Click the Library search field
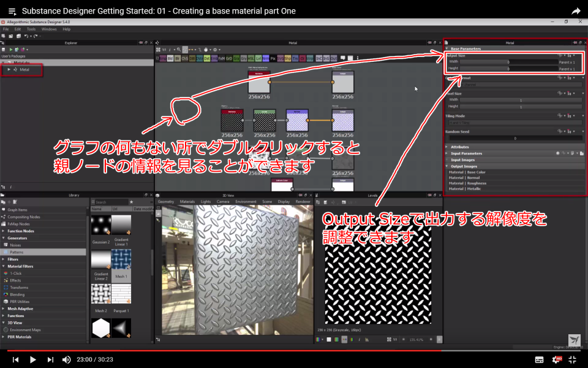The width and height of the screenshot is (588, 368). tap(111, 202)
